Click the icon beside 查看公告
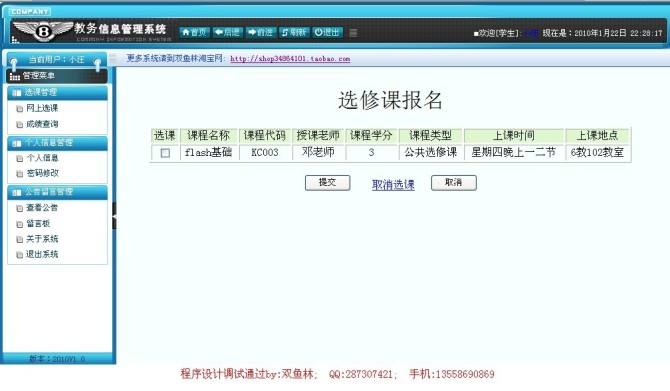The height and width of the screenshot is (391, 670). point(19,209)
